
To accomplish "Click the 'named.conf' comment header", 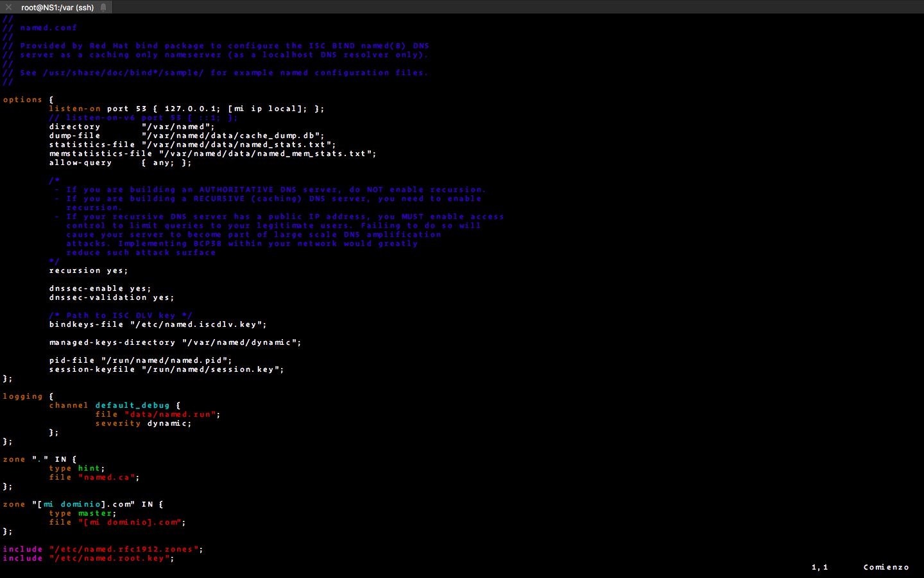I will tap(40, 28).
